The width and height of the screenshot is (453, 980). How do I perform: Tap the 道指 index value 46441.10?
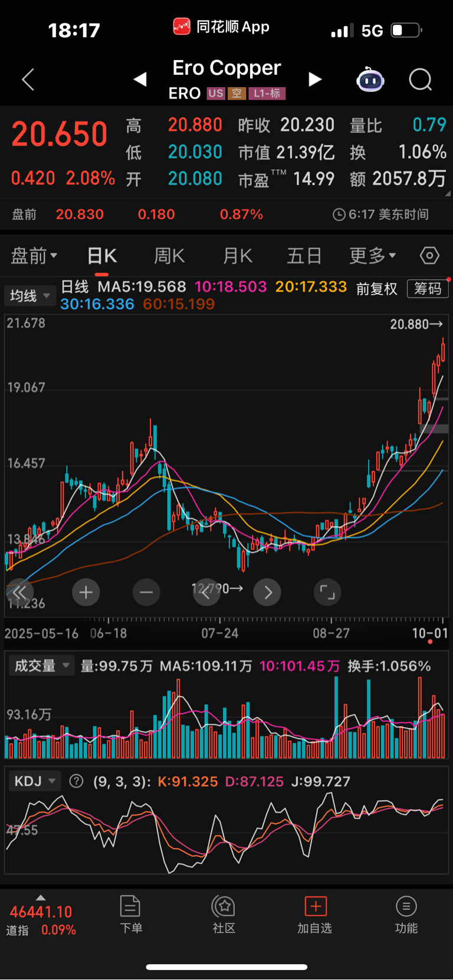[x=41, y=912]
